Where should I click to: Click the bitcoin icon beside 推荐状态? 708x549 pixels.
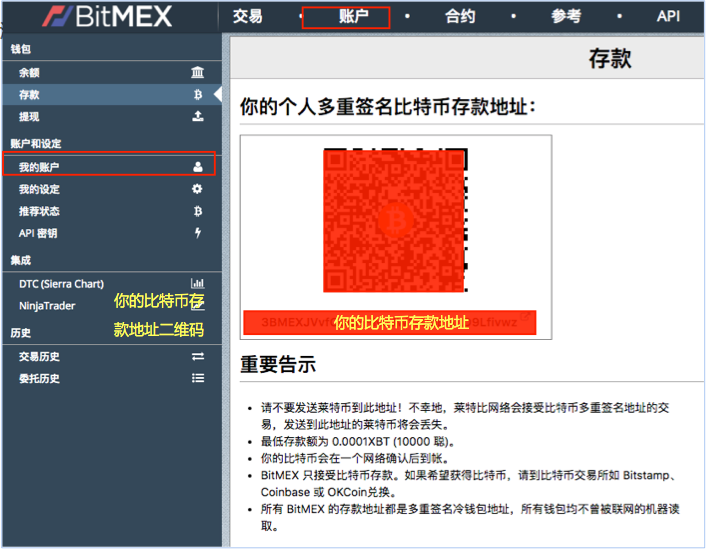click(x=198, y=211)
